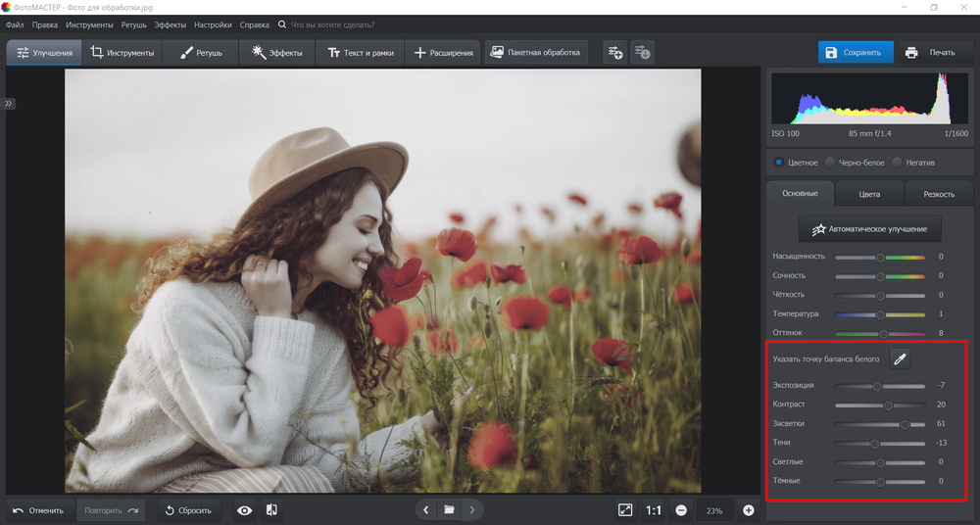Switch to the Цвета tab

pyautogui.click(x=869, y=194)
